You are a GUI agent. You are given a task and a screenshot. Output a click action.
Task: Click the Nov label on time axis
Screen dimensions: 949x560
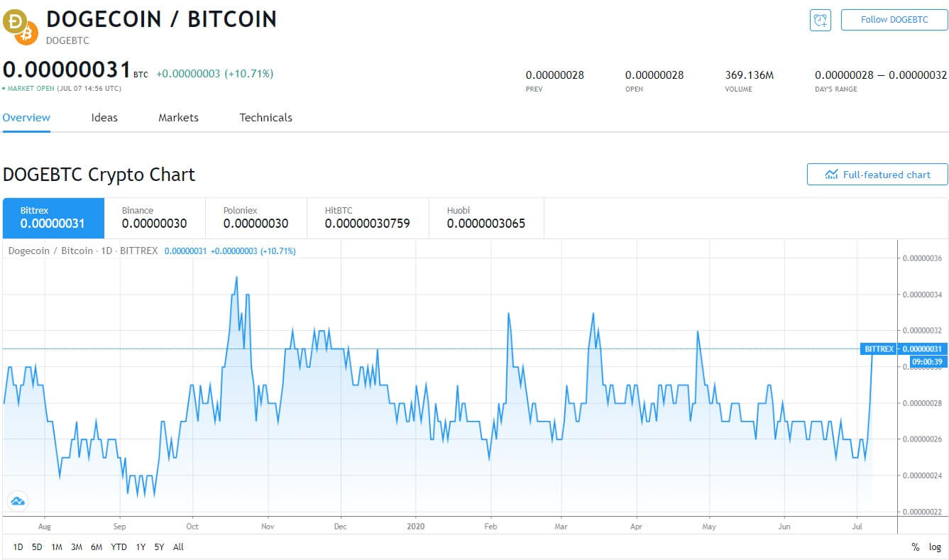tap(268, 527)
